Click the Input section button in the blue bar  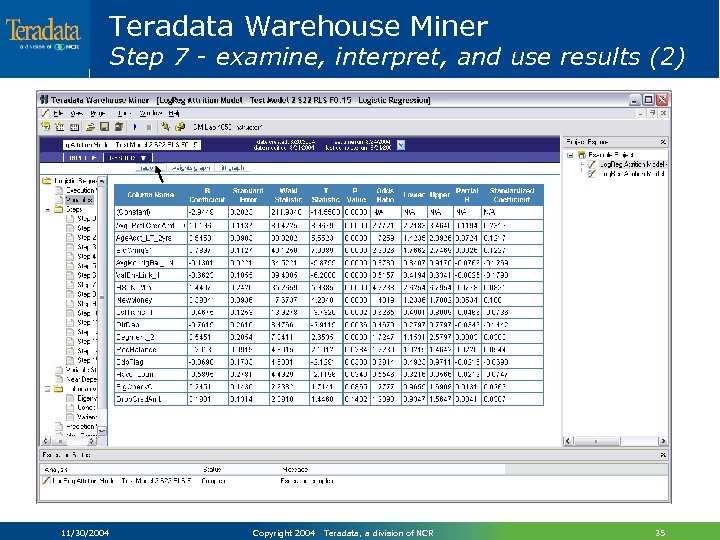tap(83, 158)
